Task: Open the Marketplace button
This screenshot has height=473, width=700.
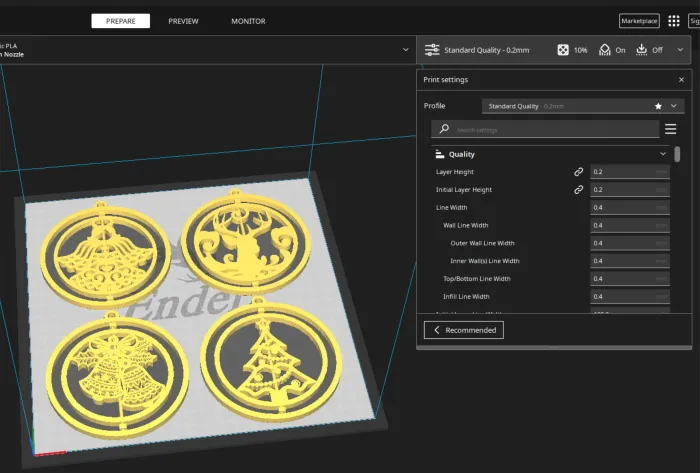Action: point(639,21)
